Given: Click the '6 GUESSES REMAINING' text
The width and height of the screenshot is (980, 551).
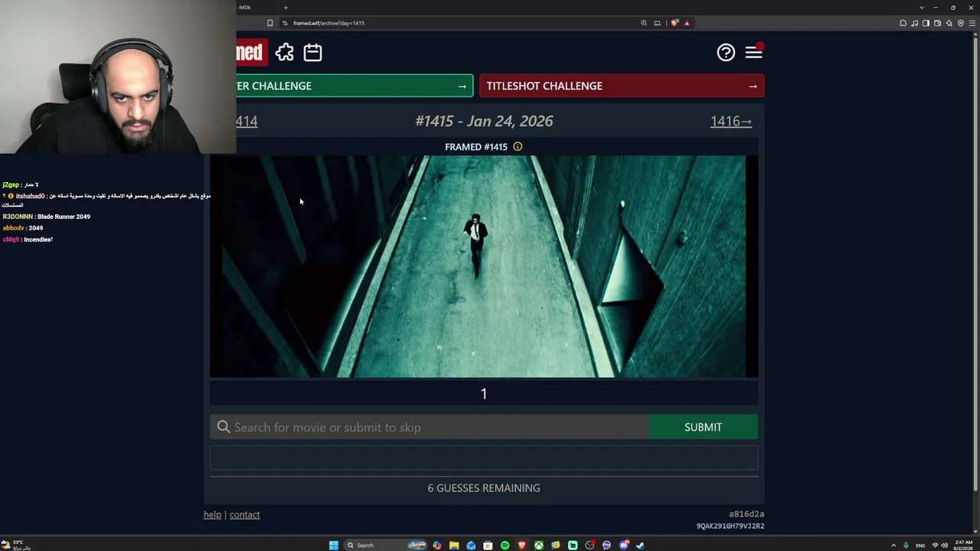Looking at the screenshot, I should coord(484,487).
